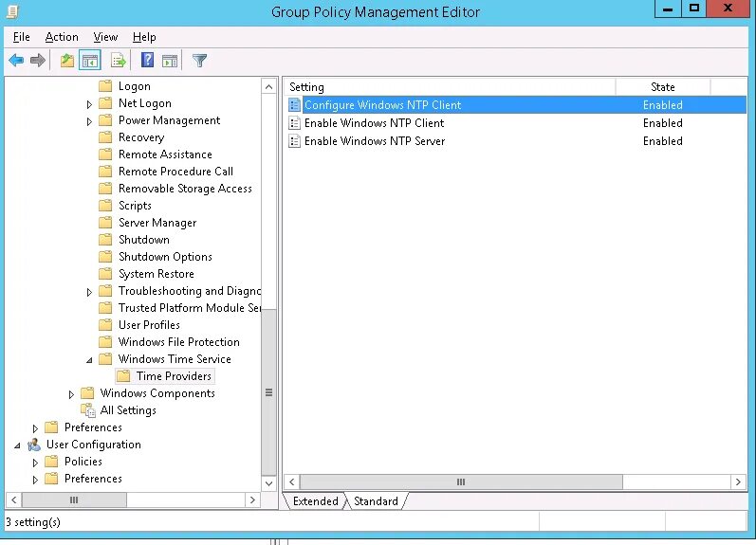This screenshot has width=756, height=545.
Task: Click the tree pane scroll right arrow
Action: tap(252, 500)
